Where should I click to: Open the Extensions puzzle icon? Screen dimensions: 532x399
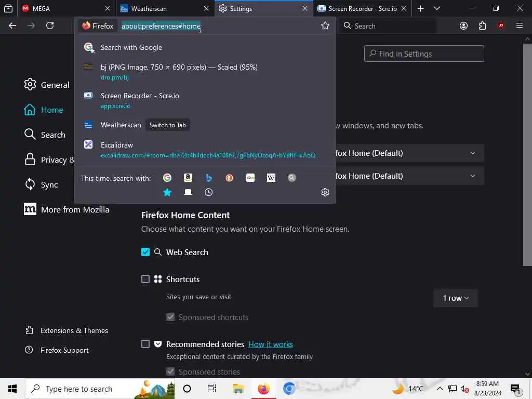(482, 26)
